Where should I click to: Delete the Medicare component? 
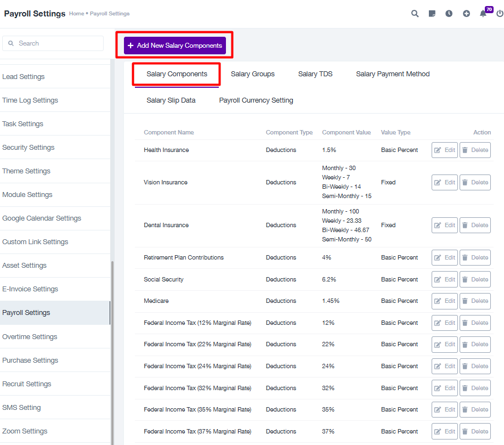coord(475,301)
